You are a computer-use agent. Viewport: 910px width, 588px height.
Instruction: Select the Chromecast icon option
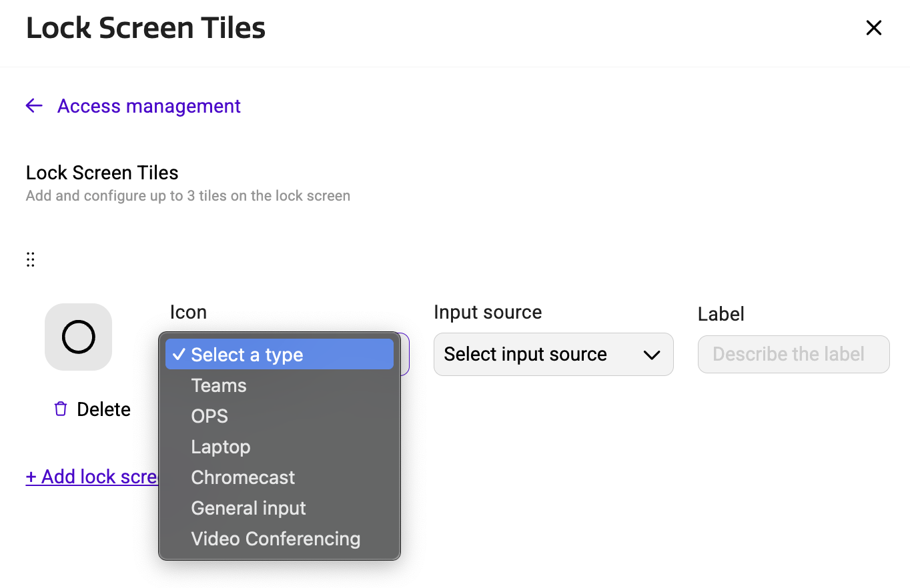tap(243, 477)
